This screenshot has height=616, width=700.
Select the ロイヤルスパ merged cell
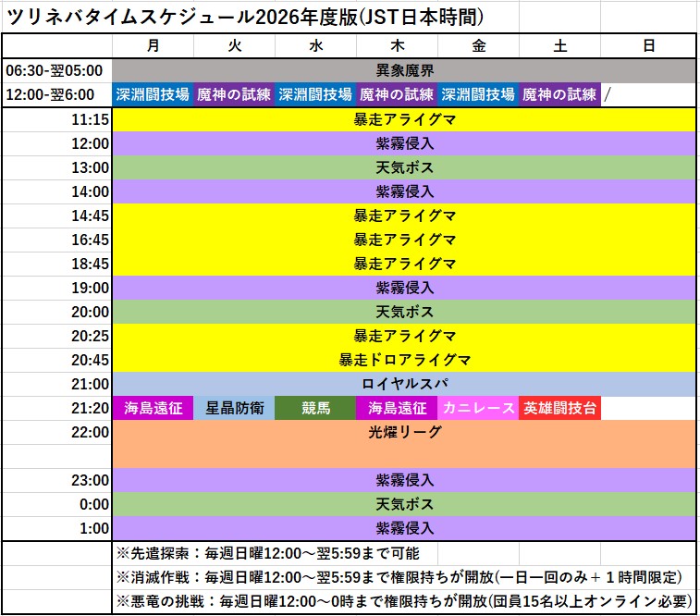click(x=405, y=384)
